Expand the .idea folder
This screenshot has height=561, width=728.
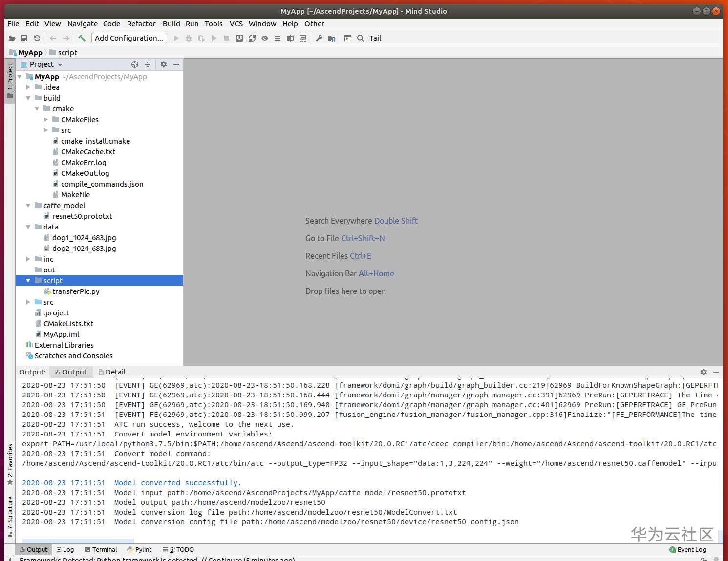click(x=28, y=87)
